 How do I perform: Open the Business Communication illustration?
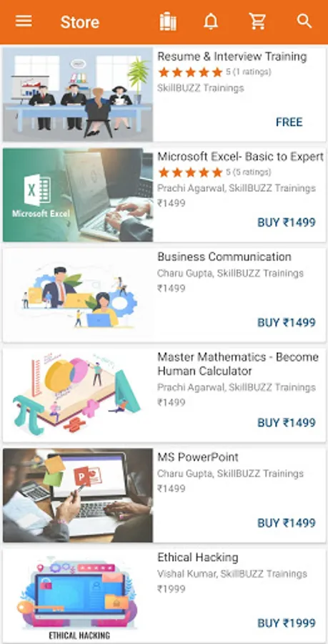pos(78,295)
